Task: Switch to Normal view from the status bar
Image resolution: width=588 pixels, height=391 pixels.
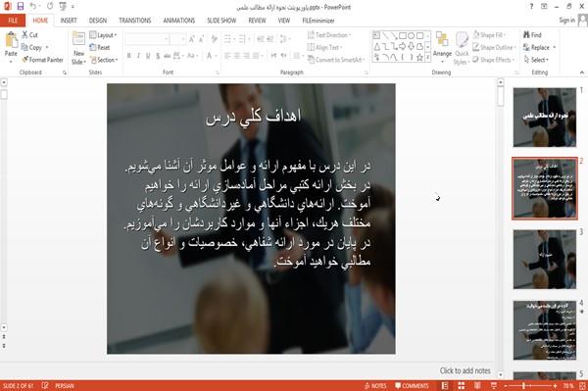Action: pyautogui.click(x=445, y=386)
